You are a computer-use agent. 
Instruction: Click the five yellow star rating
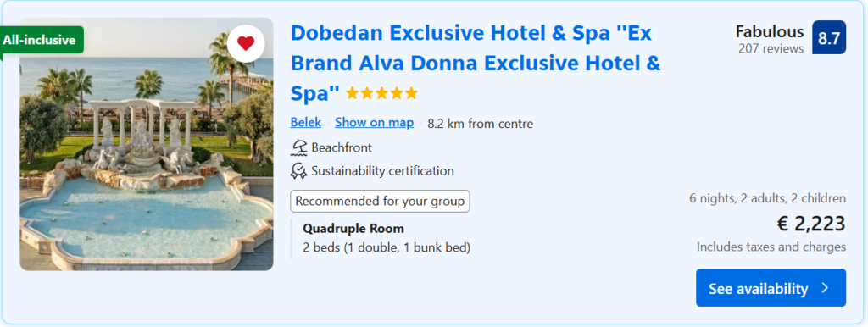[x=382, y=93]
